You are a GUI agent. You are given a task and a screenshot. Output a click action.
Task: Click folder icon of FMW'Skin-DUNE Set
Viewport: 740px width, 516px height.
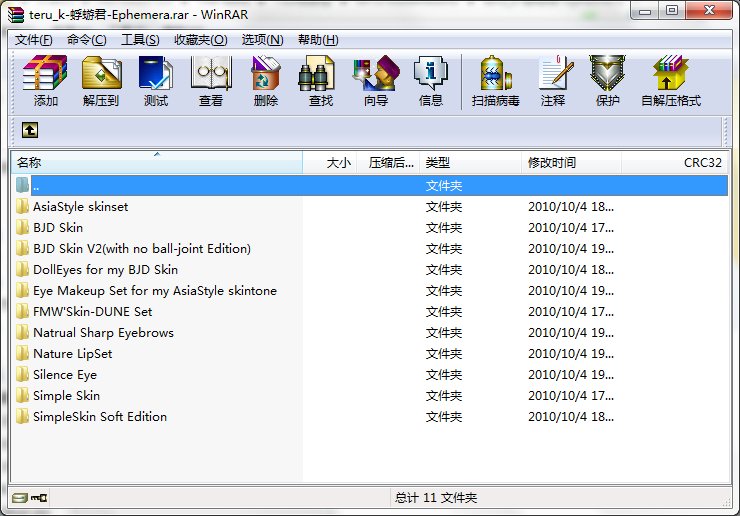tap(22, 311)
